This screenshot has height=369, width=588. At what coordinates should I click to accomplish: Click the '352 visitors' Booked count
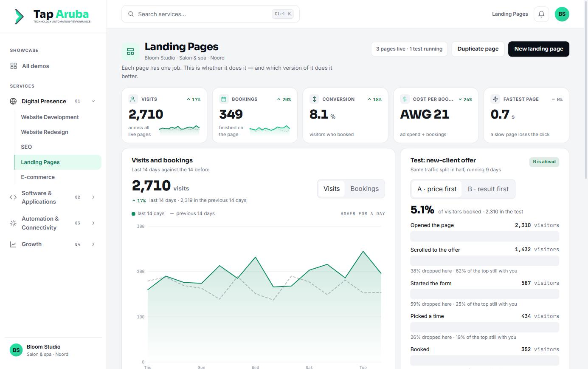(x=540, y=349)
